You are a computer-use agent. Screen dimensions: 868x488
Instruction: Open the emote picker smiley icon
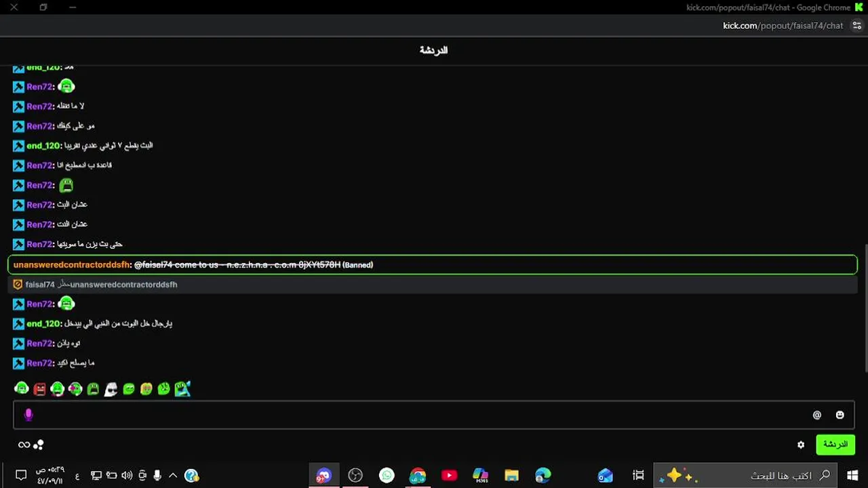coord(840,415)
